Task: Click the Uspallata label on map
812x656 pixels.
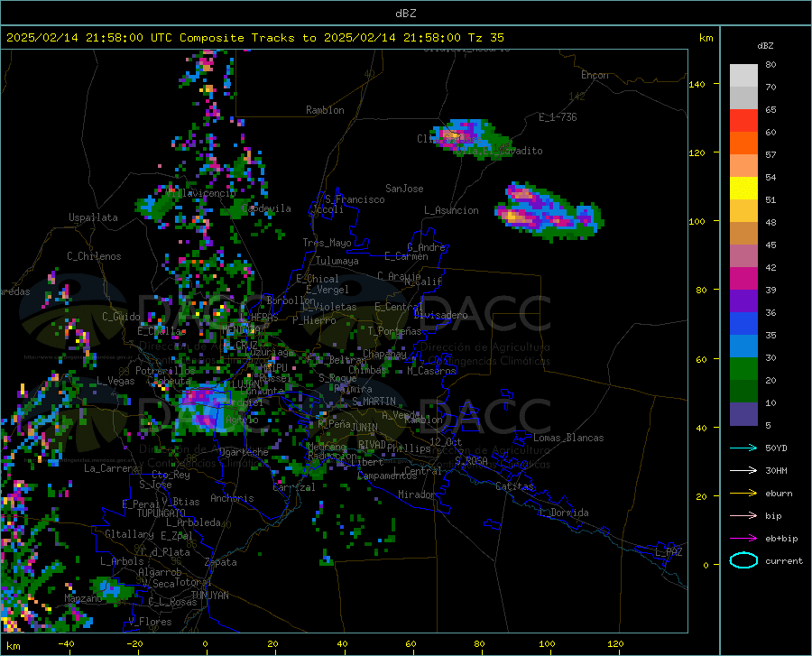Action: point(93,217)
